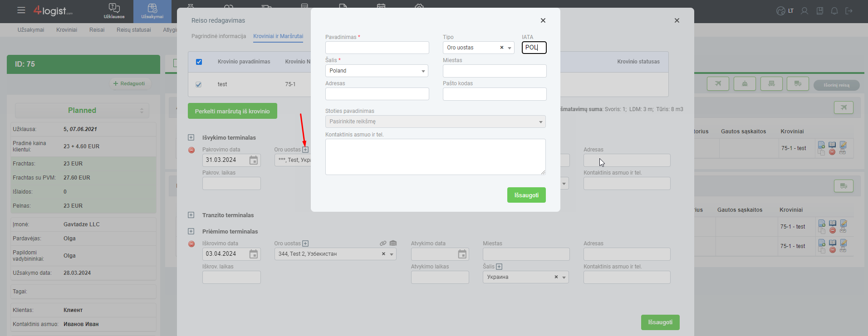
Task: Click the Pašto kodas input field
Action: 495,94
